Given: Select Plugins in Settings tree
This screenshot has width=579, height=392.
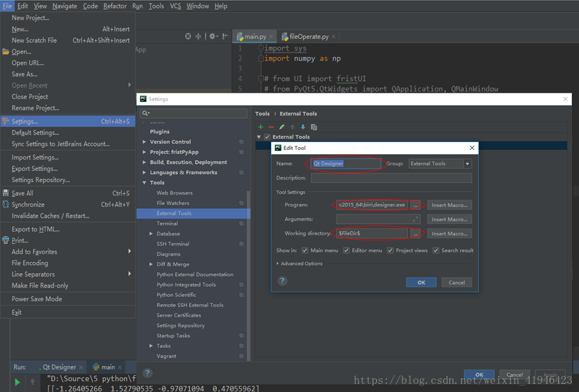Looking at the screenshot, I should point(160,132).
